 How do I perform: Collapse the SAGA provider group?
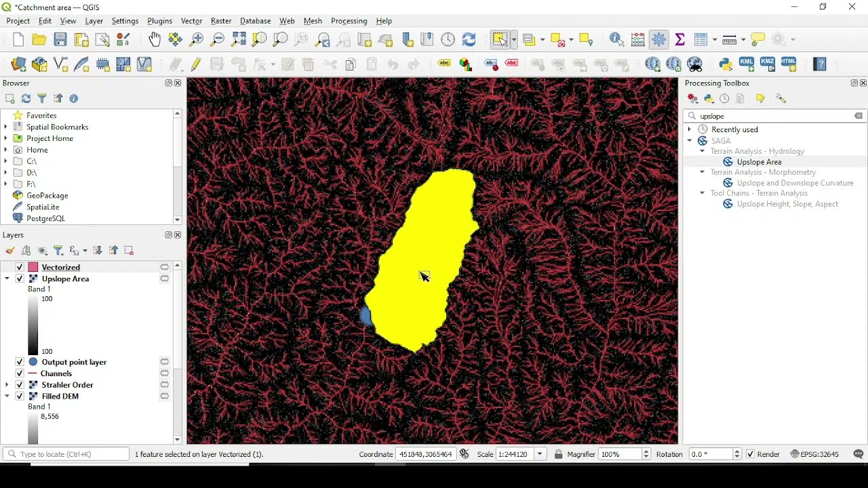pos(690,141)
